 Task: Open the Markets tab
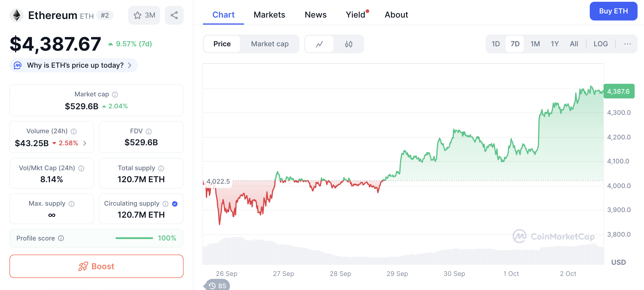(x=269, y=15)
